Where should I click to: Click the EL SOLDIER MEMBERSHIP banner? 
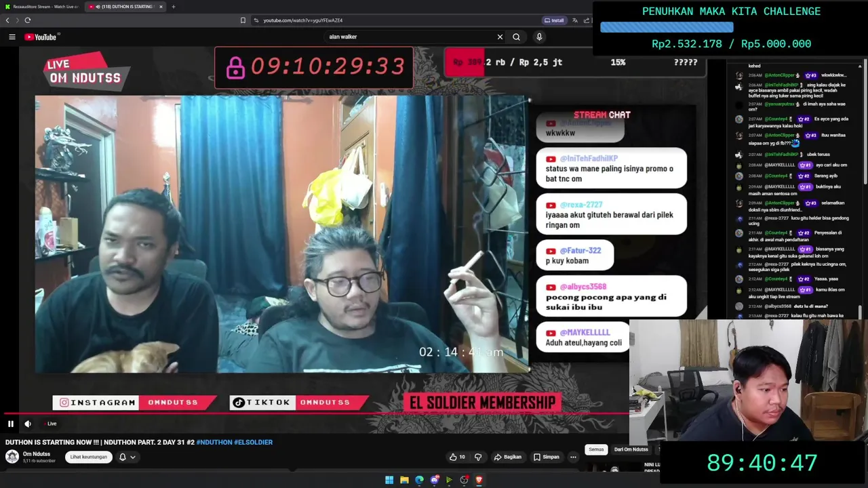click(482, 403)
